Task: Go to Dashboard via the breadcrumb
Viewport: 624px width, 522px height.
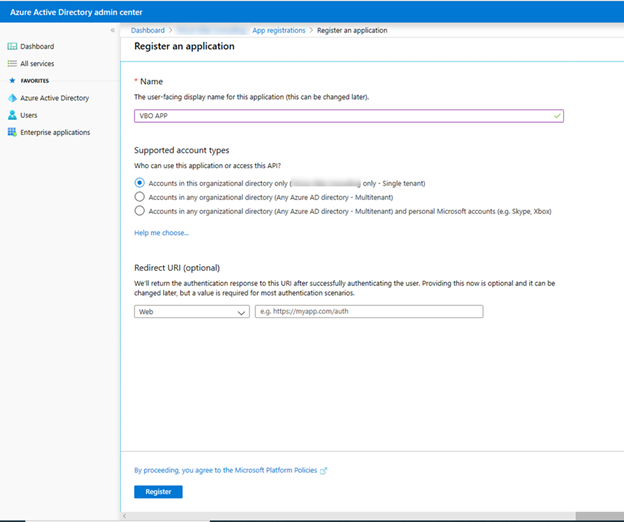Action: [148, 30]
